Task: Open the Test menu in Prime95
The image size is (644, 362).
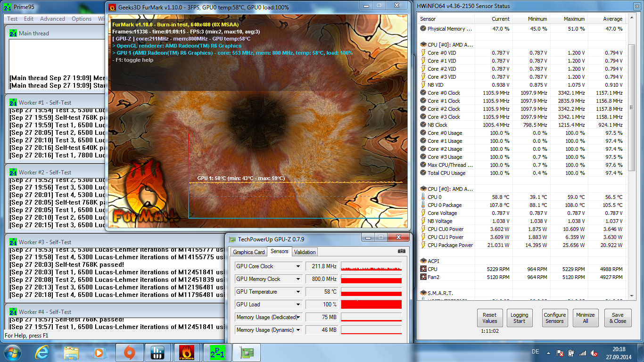Action: [12, 19]
